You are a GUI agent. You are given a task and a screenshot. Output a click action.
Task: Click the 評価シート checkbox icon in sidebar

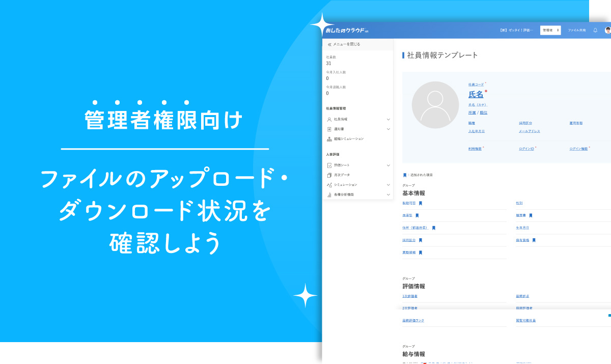pos(329,165)
